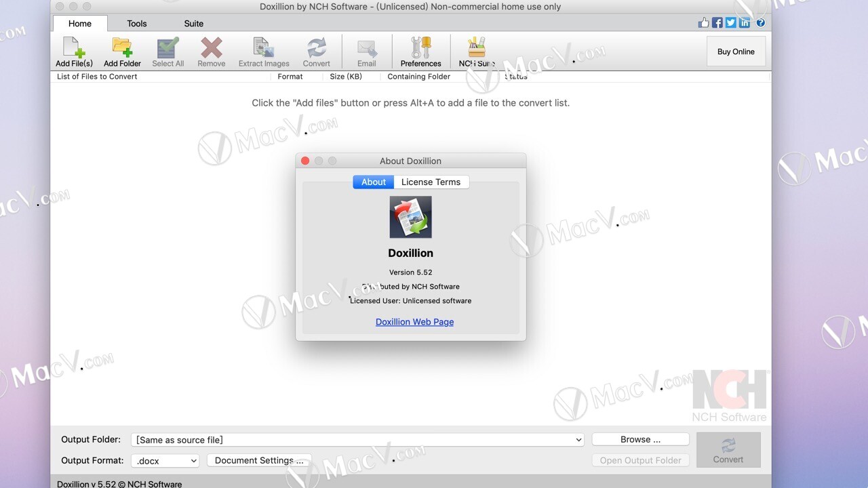Open the NCH Suite toolbox icon

[477, 47]
